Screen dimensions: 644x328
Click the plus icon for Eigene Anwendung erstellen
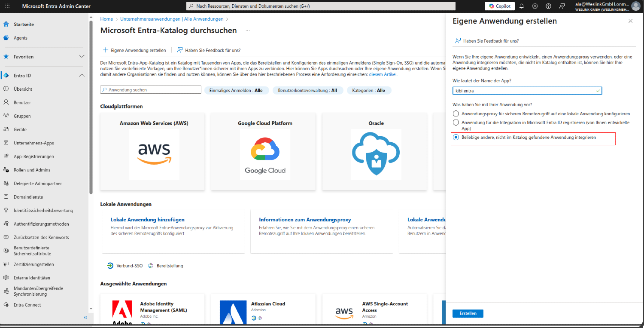[106, 50]
